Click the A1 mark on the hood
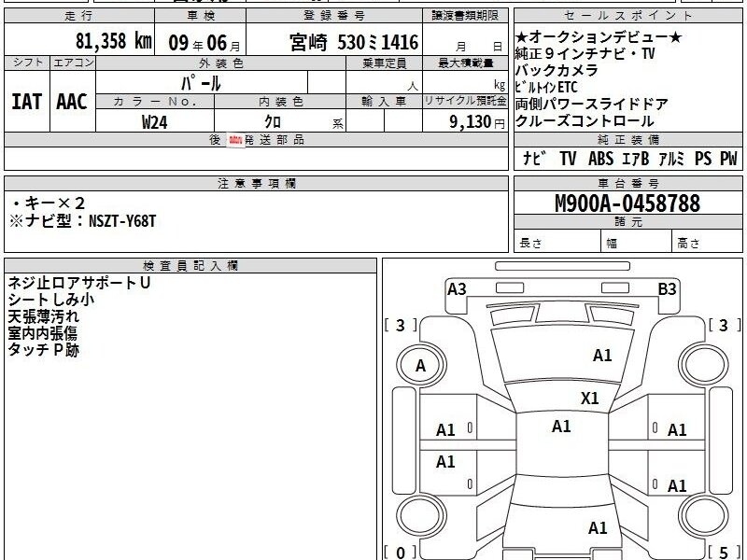This screenshot has height=560, width=747. click(x=602, y=356)
